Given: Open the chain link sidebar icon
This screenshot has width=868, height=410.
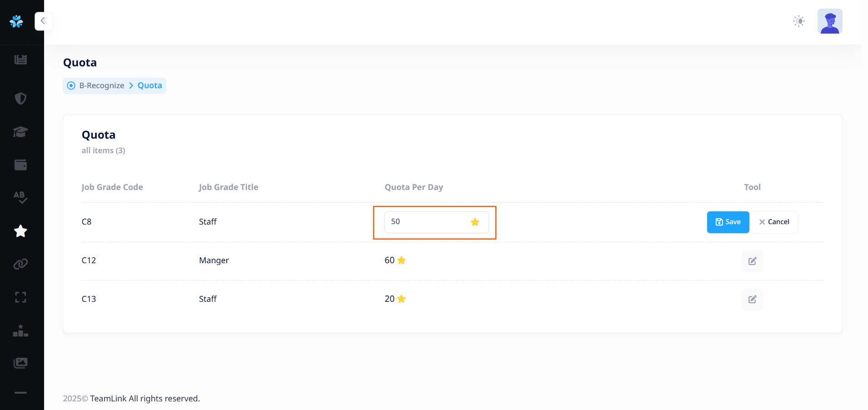Looking at the screenshot, I should click(20, 264).
